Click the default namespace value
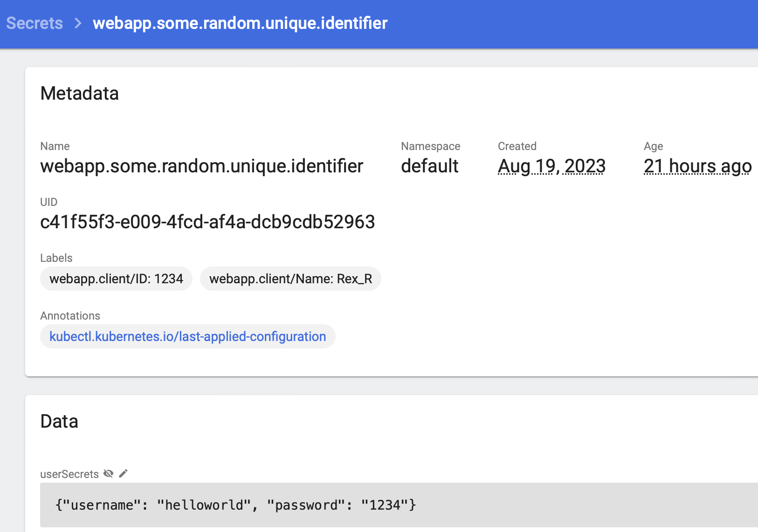This screenshot has width=758, height=532. (429, 166)
